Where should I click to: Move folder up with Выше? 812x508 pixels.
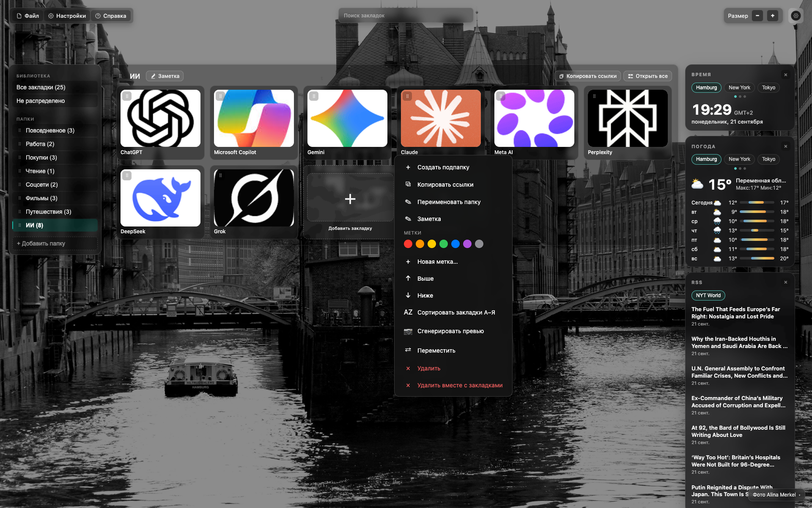pos(453,279)
